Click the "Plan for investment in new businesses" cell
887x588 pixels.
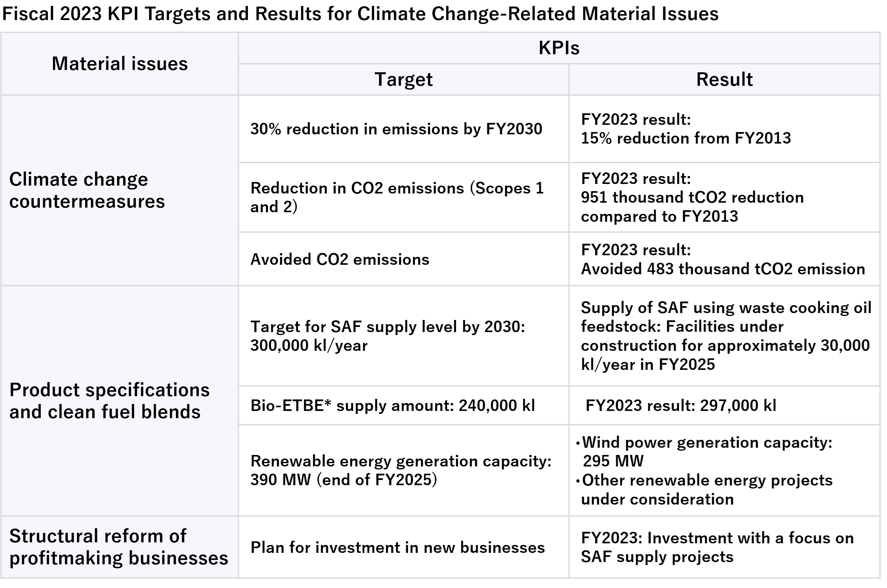tap(397, 548)
